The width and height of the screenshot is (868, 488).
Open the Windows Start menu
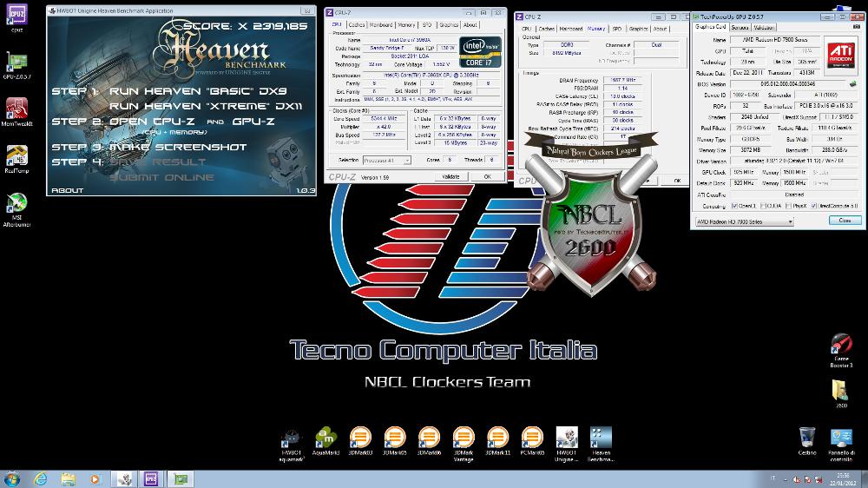11,478
